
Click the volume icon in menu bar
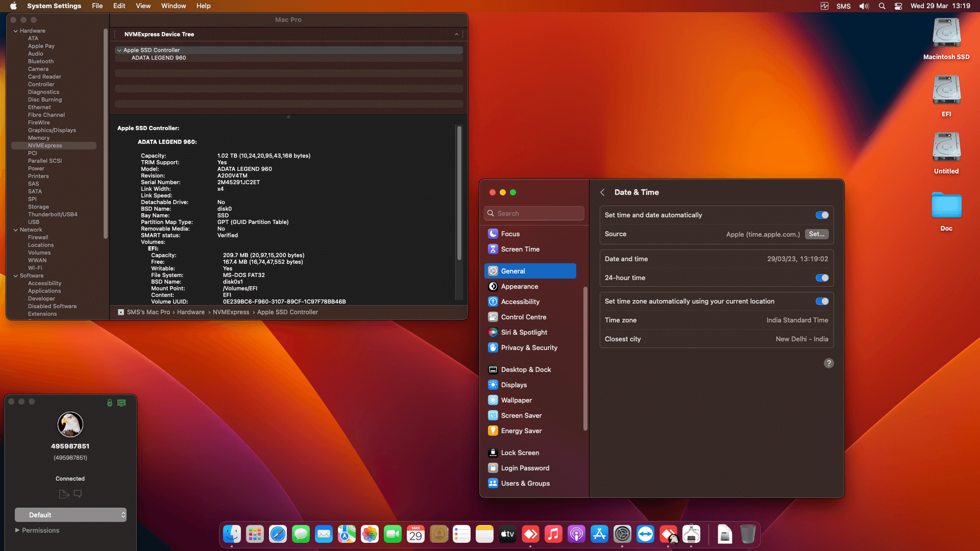pyautogui.click(x=864, y=6)
